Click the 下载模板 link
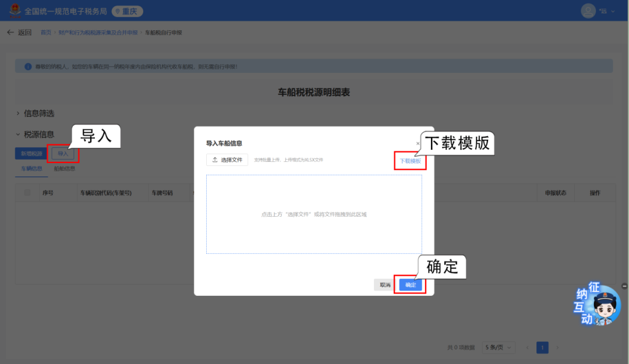 [x=410, y=161]
